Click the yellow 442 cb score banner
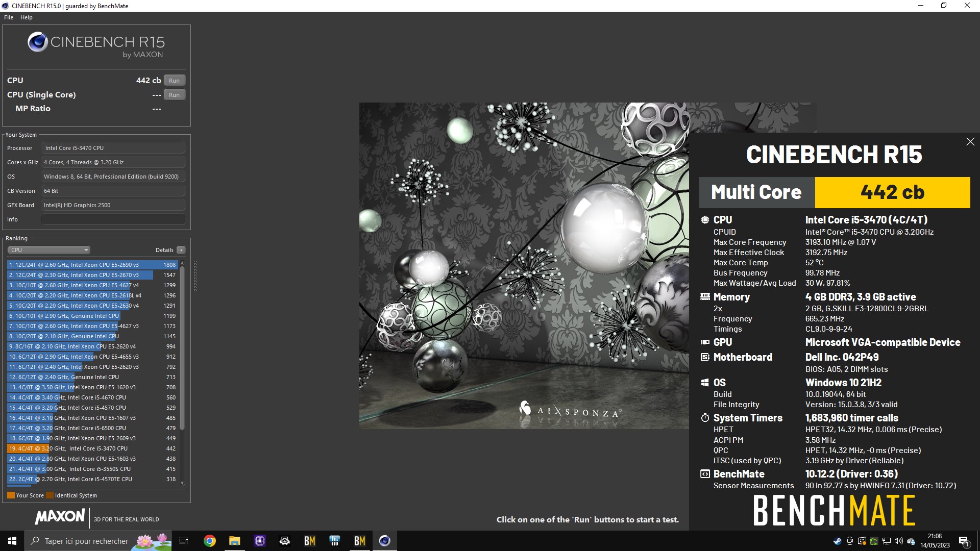Viewport: 980px width, 551px height. tap(892, 192)
